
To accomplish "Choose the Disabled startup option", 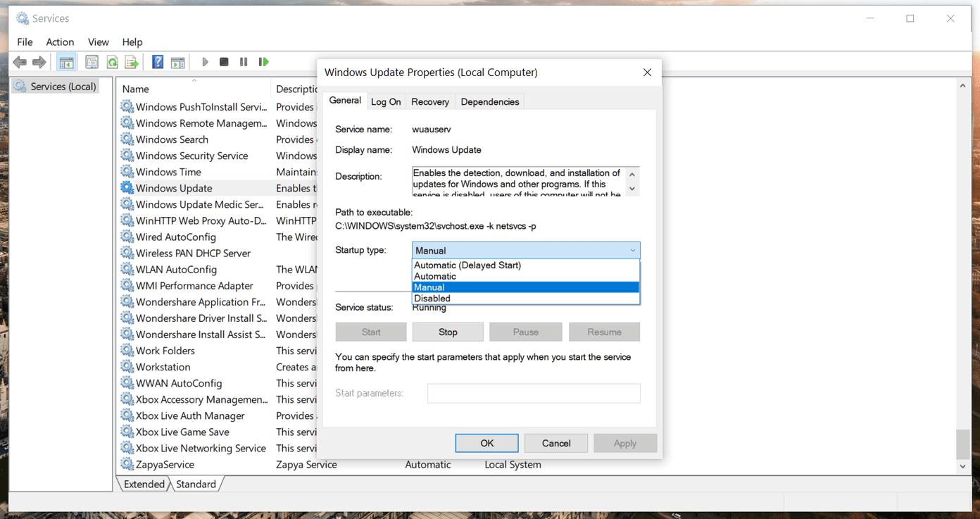I will click(x=526, y=299).
